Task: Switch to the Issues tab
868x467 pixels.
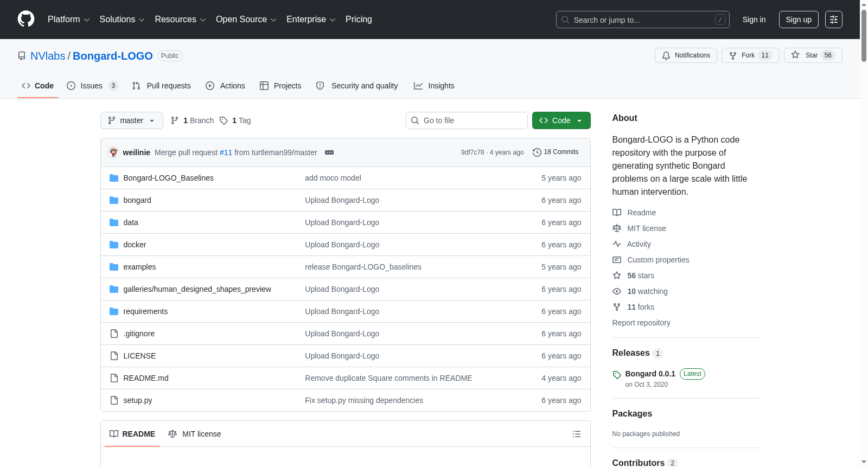Action: pos(92,86)
